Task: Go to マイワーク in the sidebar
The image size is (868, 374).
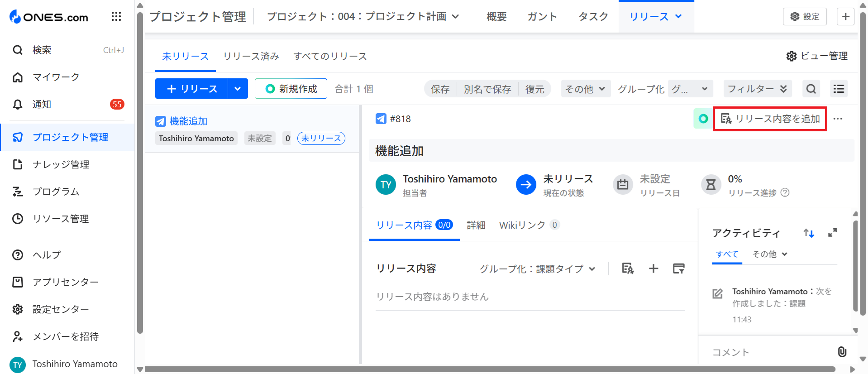Action: [x=68, y=77]
